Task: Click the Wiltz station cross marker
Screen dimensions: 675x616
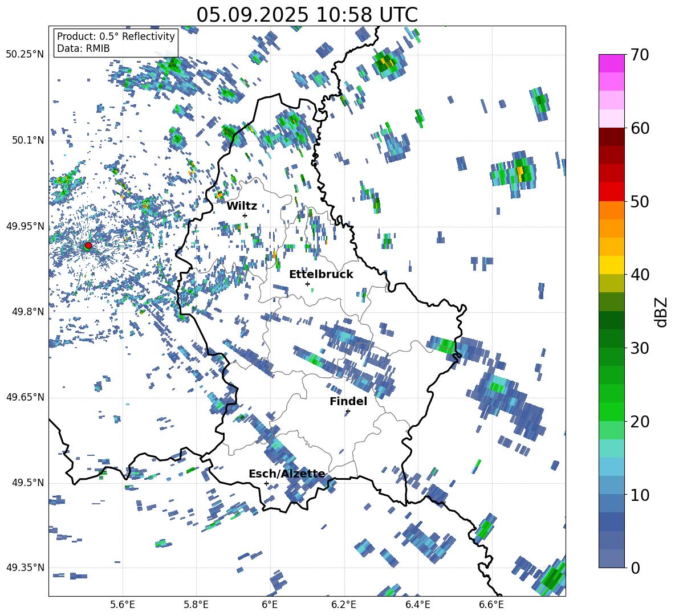Action: [x=245, y=215]
